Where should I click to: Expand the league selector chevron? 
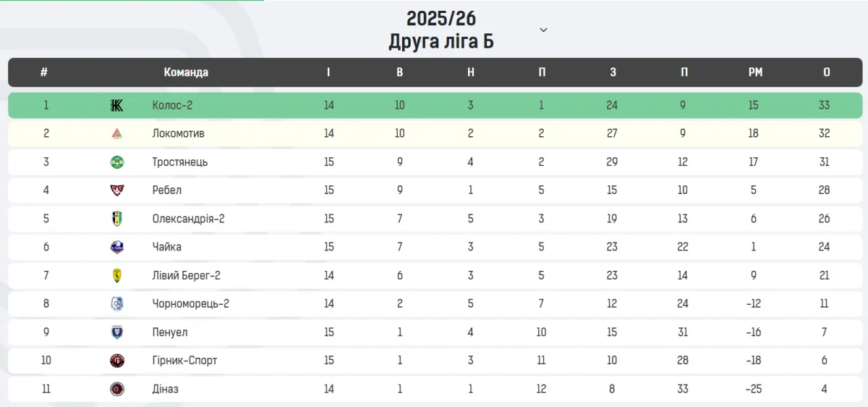(544, 30)
